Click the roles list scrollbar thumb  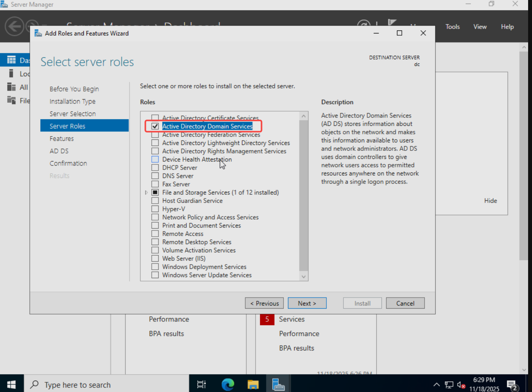click(304, 196)
